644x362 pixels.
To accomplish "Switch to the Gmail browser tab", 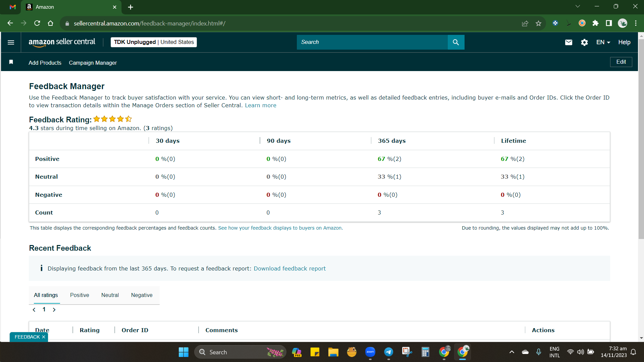I will 13,7.
